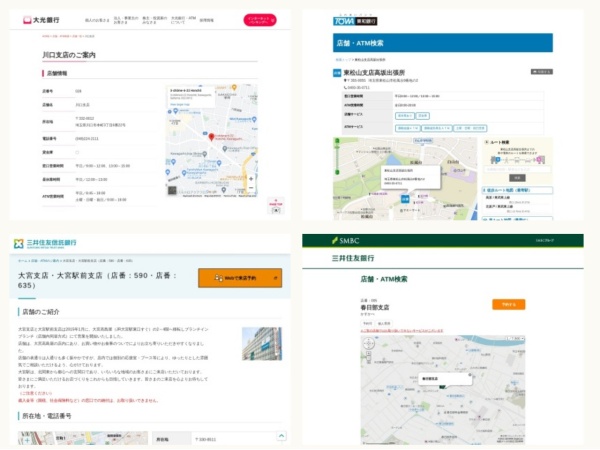The height and width of the screenshot is (450, 600).
Task: Click the first tag under 春日部支店
Action: (x=367, y=323)
